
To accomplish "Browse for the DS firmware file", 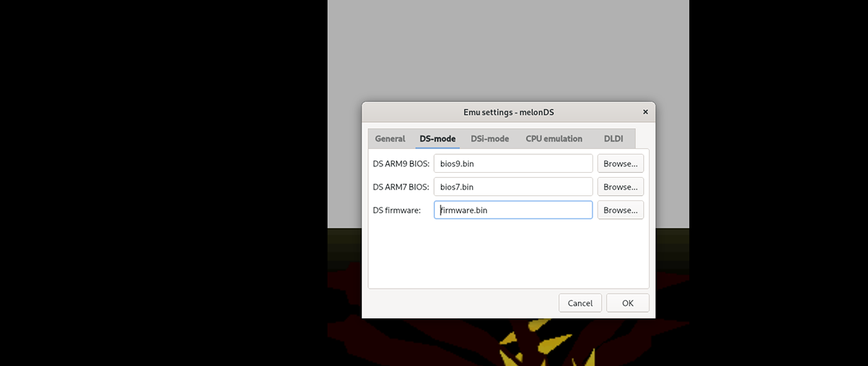I will [x=621, y=210].
